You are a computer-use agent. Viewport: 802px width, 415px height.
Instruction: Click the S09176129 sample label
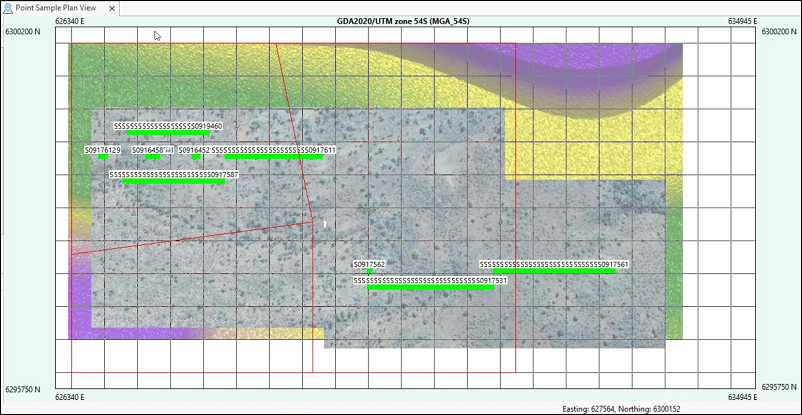pyautogui.click(x=103, y=150)
